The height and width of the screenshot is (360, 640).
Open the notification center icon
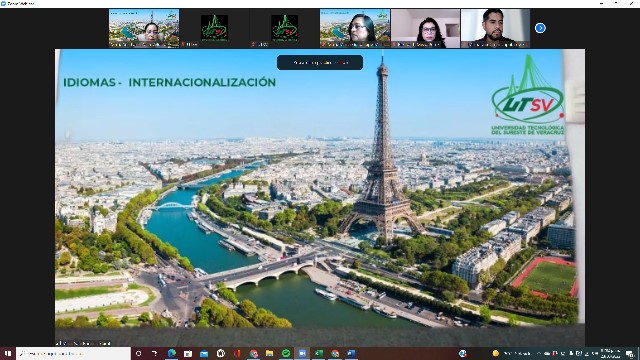pyautogui.click(x=630, y=353)
